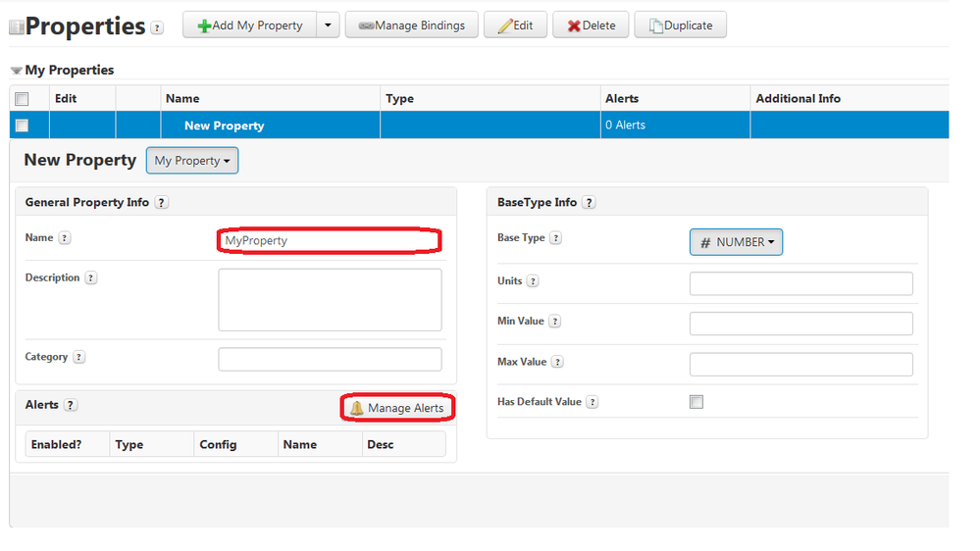Screen dimensions: 980x551
Task: Click help icon next to Category label
Action: [x=78, y=357]
